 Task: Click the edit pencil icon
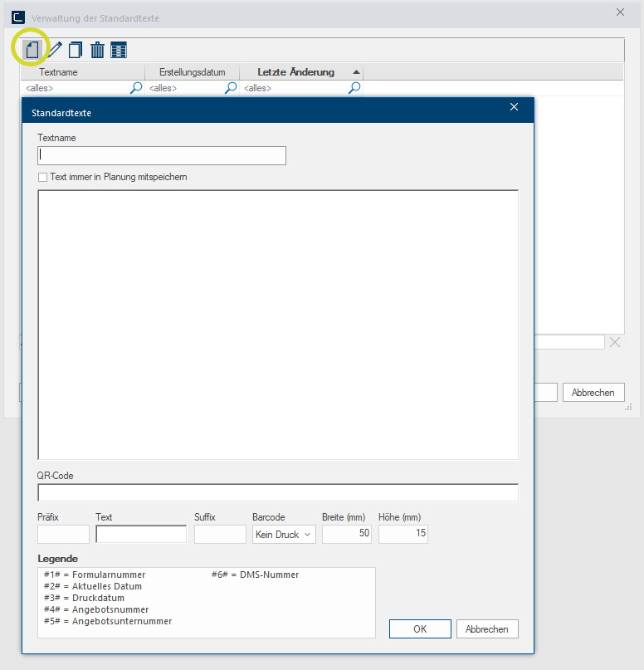click(54, 50)
